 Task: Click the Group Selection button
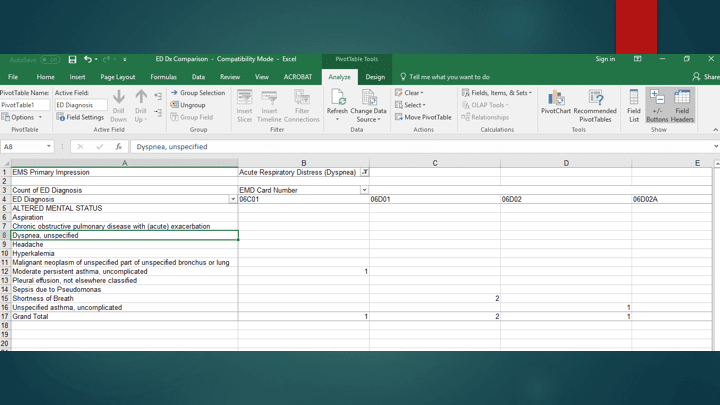[x=198, y=93]
